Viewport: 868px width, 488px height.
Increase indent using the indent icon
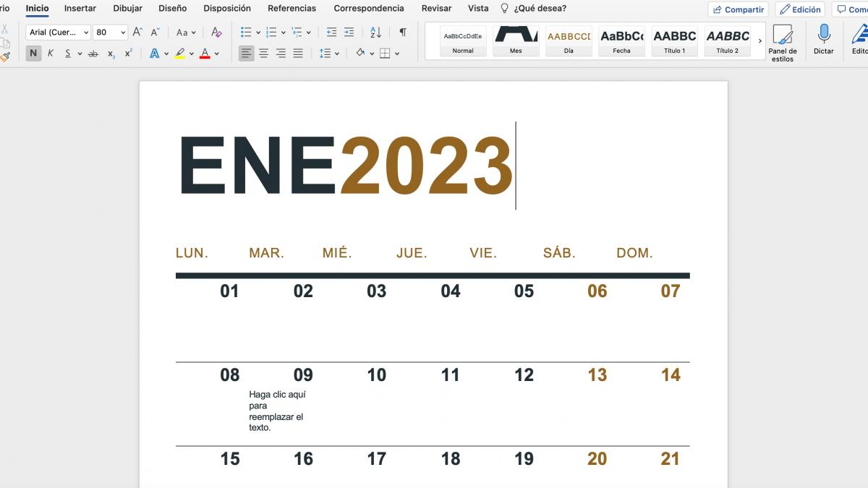[349, 33]
